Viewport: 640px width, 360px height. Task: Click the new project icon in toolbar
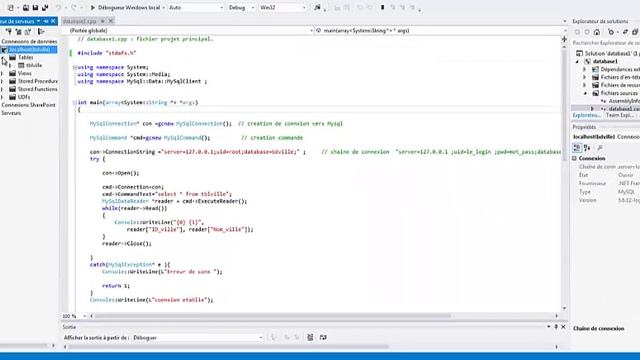point(11,7)
